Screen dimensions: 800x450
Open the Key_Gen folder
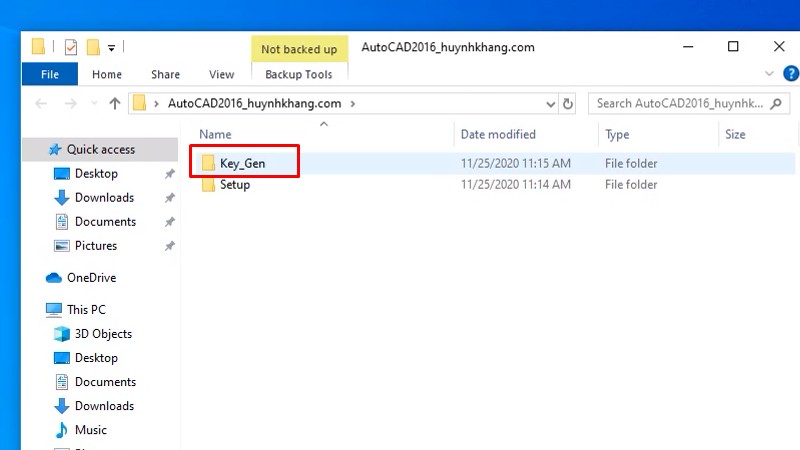pos(242,162)
